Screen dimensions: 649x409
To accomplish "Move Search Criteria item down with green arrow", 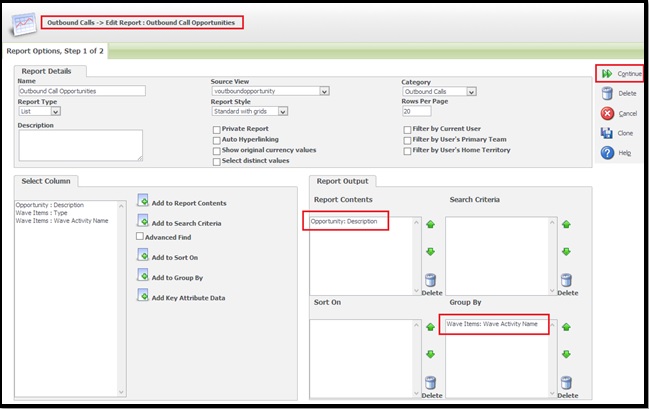I will click(x=566, y=252).
